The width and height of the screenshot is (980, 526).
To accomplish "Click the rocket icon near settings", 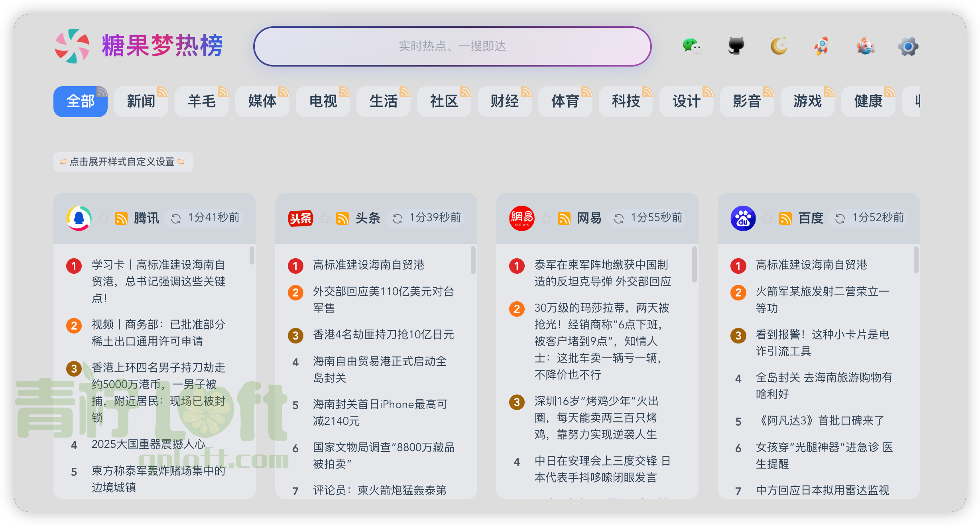I will tap(822, 46).
